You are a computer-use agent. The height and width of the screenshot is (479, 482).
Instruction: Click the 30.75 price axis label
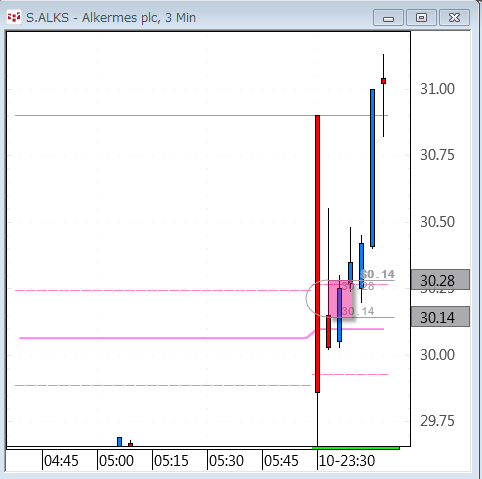coord(437,155)
